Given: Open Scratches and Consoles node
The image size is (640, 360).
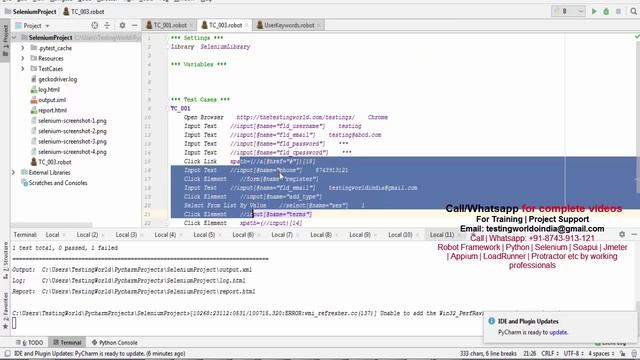Looking at the screenshot, I should 58,183.
